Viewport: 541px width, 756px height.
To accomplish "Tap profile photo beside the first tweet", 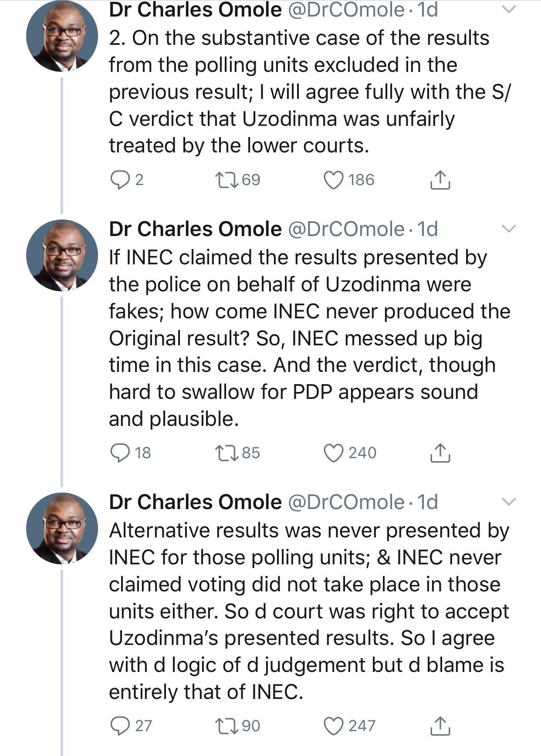I will (62, 36).
